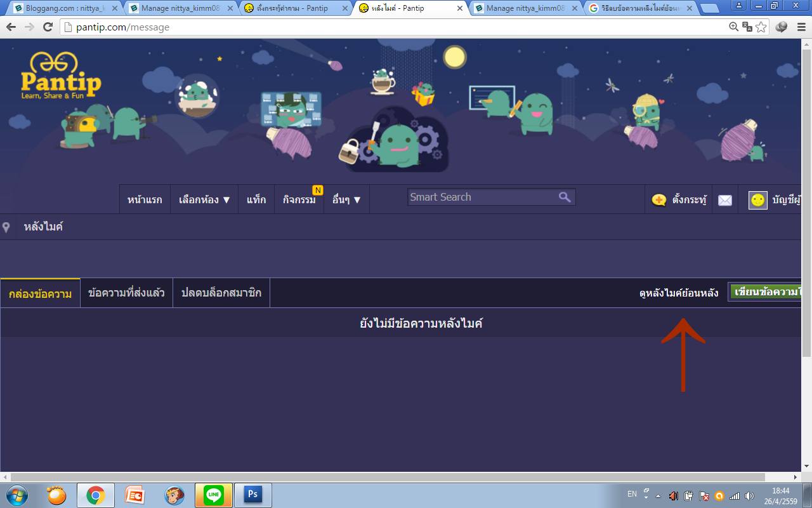Show hidden system tray icons
The width and height of the screenshot is (812, 508).
[x=658, y=496]
